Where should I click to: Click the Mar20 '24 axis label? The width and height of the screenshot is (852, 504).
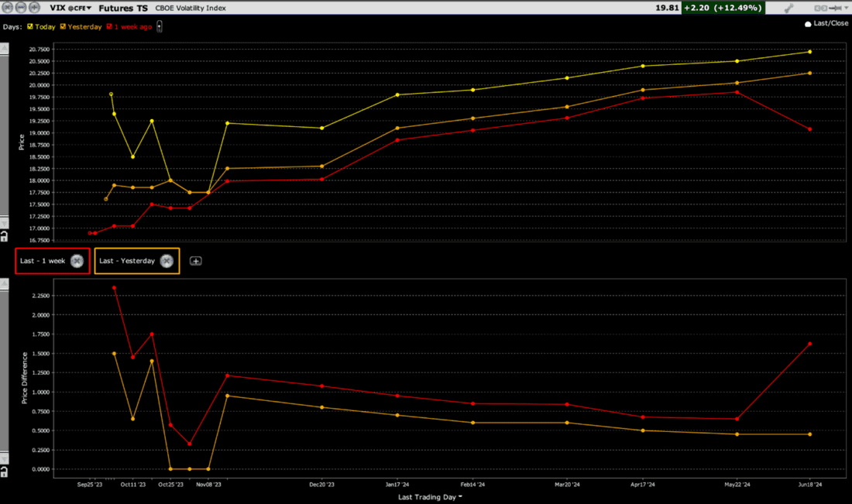coord(567,485)
